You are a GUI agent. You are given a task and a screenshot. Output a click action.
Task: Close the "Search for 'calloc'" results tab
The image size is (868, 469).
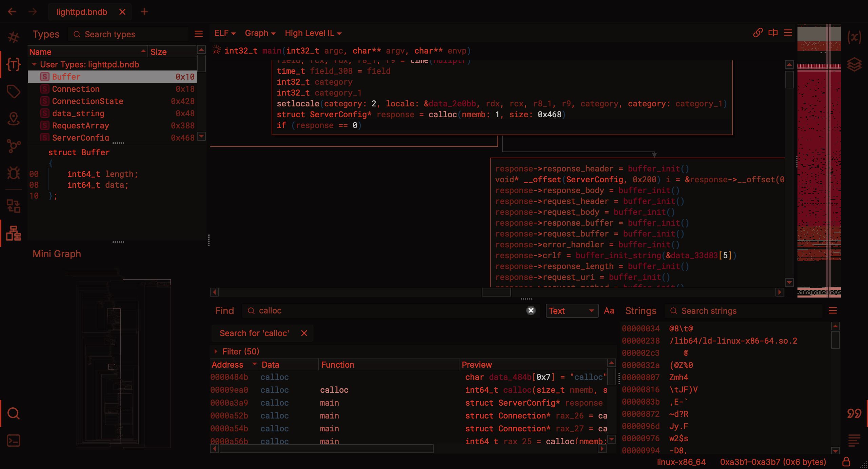pyautogui.click(x=304, y=333)
